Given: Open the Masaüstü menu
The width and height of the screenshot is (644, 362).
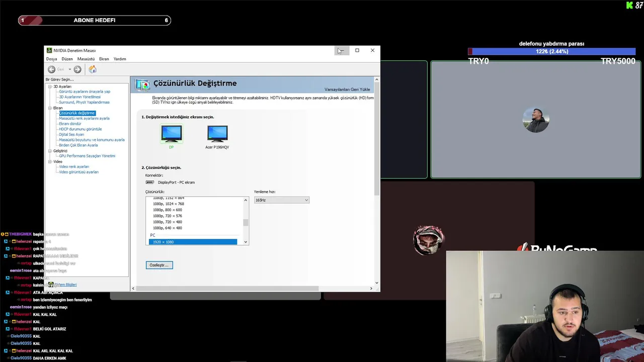Looking at the screenshot, I should [86, 59].
